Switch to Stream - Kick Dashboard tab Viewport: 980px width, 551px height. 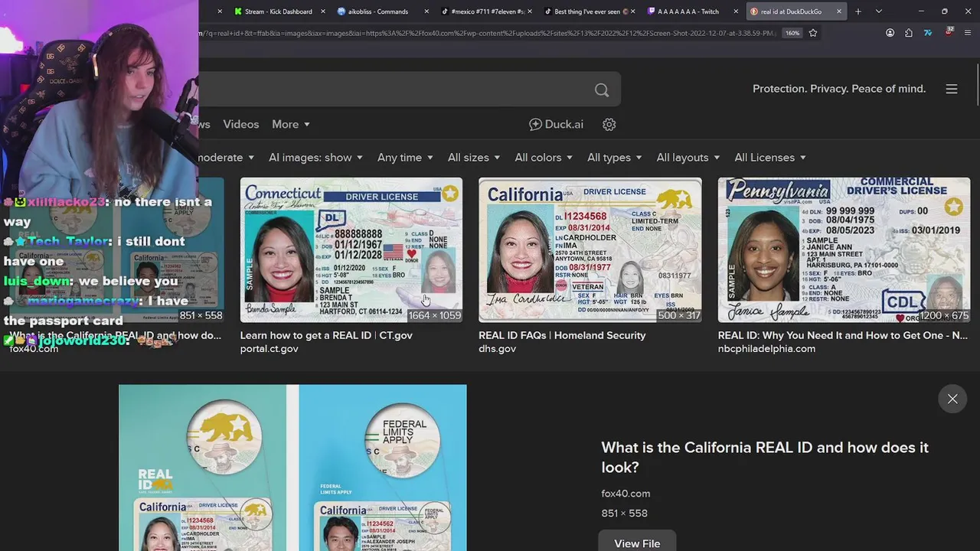click(x=272, y=11)
